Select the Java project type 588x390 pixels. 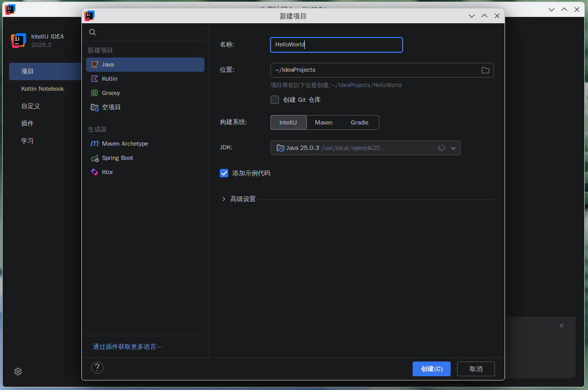tap(145, 64)
